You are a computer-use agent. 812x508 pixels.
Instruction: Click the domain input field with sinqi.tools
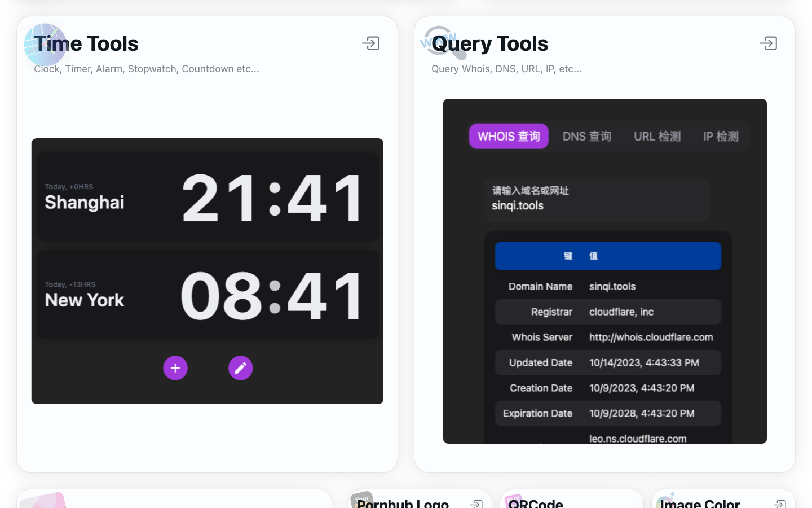[596, 200]
